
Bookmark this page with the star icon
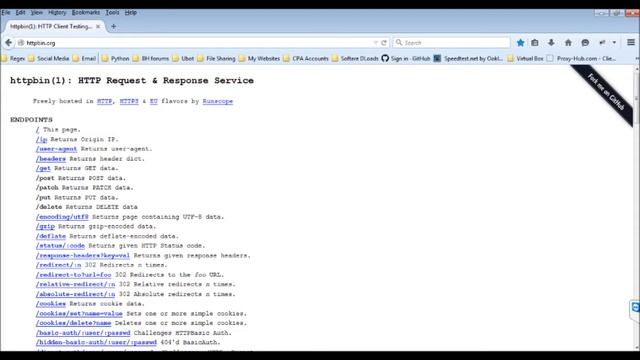[x=520, y=42]
